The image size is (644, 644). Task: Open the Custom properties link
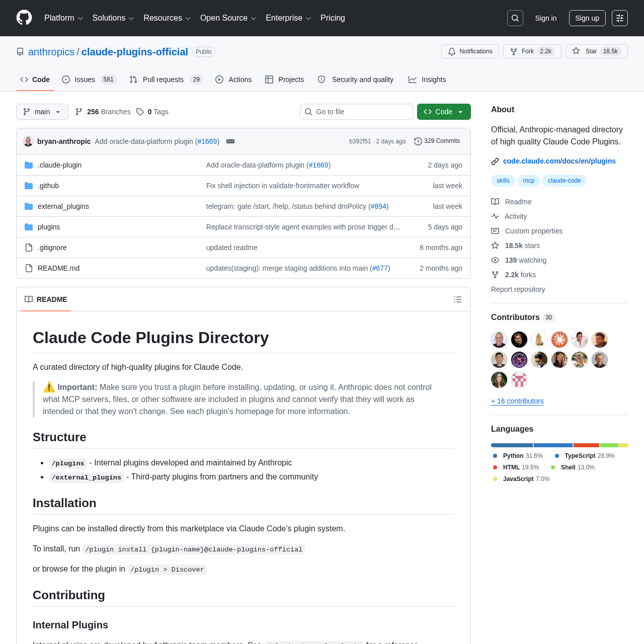[533, 231]
